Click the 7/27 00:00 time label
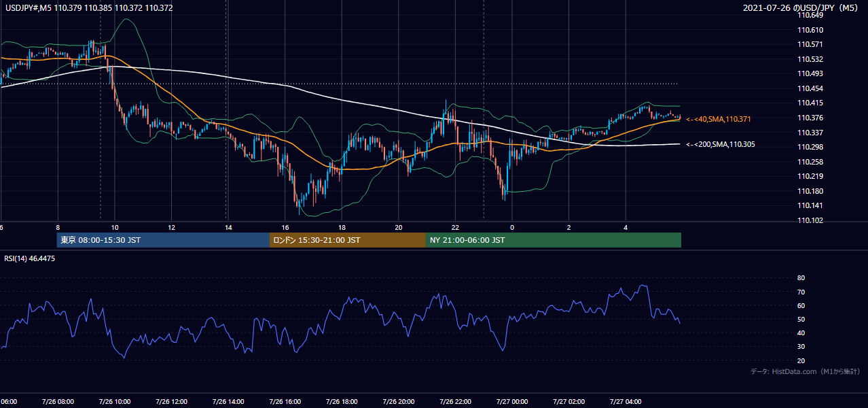868x408 pixels. (x=512, y=401)
